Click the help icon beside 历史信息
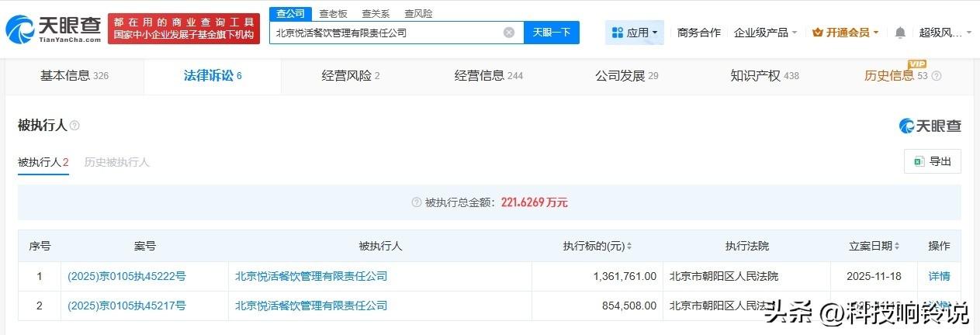Screen dimensions: 980x335 (x=936, y=76)
